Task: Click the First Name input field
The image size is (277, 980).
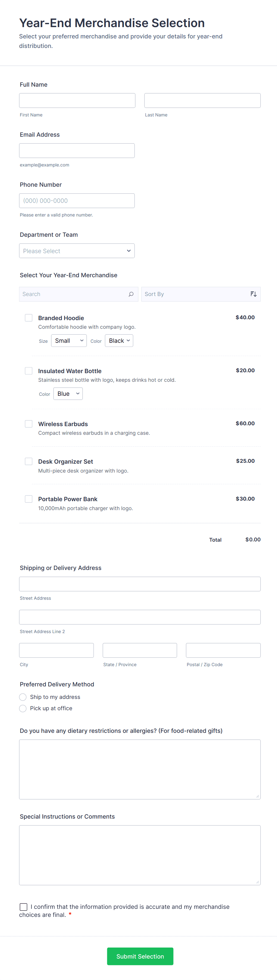Action: point(77,100)
